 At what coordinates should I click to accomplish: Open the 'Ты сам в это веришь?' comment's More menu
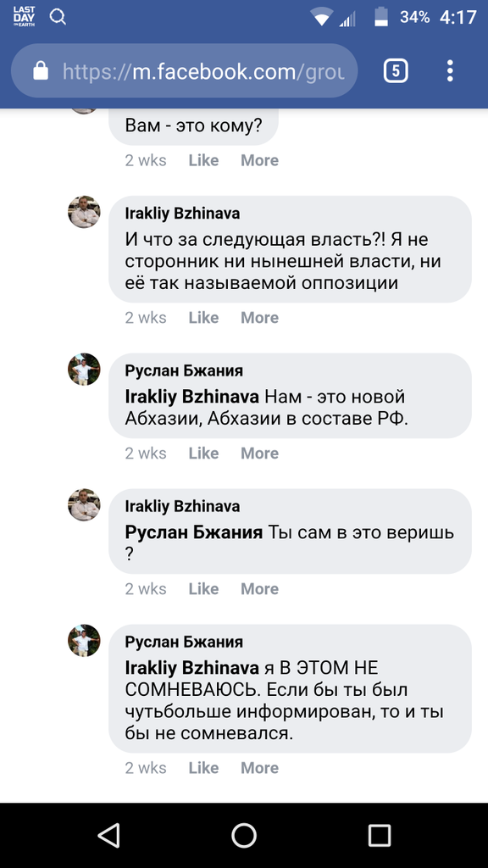(x=259, y=588)
